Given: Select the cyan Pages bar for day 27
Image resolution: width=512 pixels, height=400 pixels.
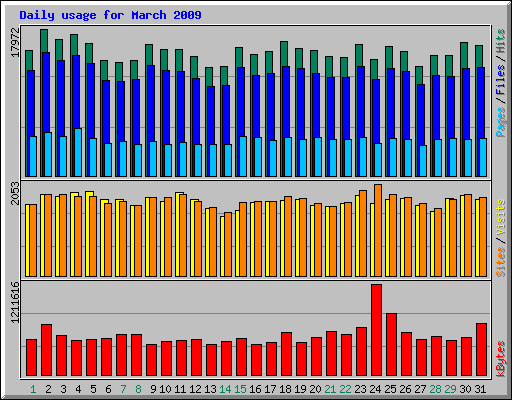Looking at the screenshot, I should [x=423, y=161].
